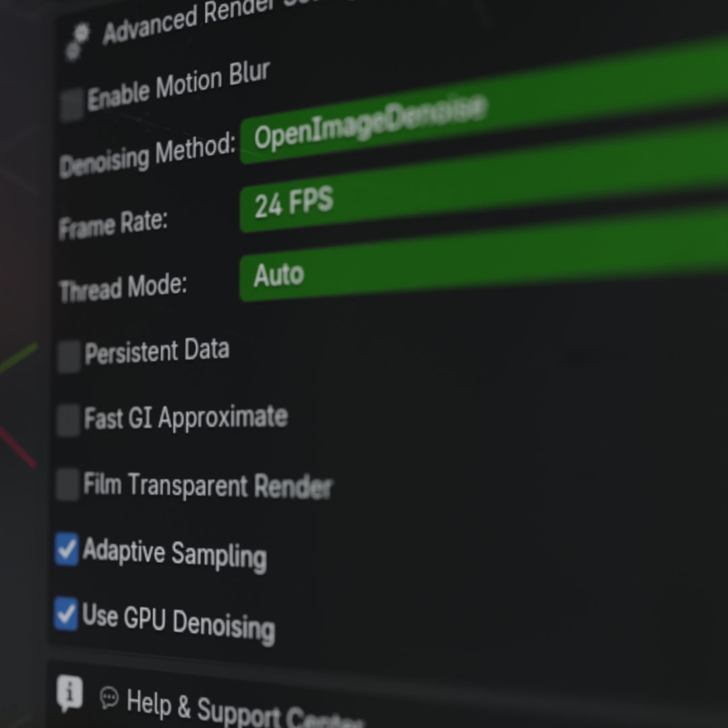Check the Film Transparent Render box
Viewport: 728px width, 728px height.
pos(68,485)
